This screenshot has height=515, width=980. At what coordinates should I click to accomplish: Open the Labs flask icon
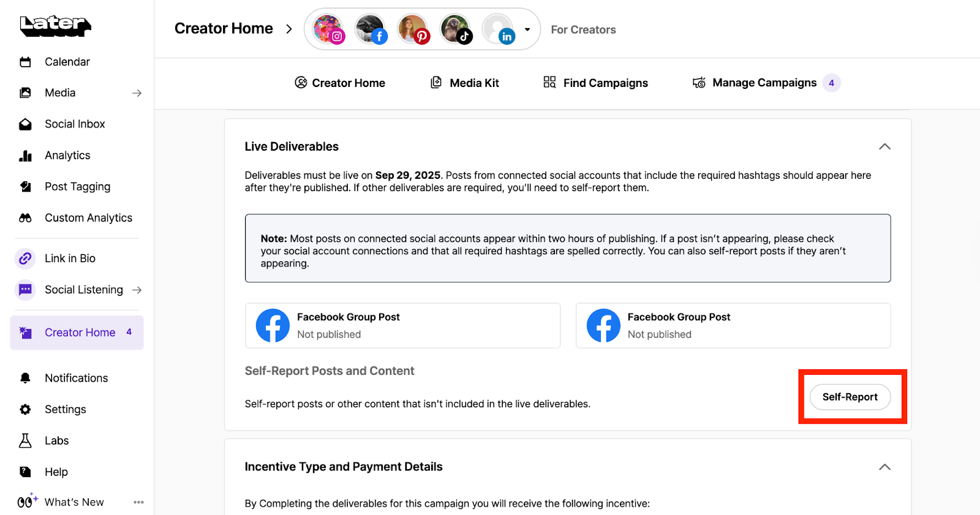(x=25, y=441)
